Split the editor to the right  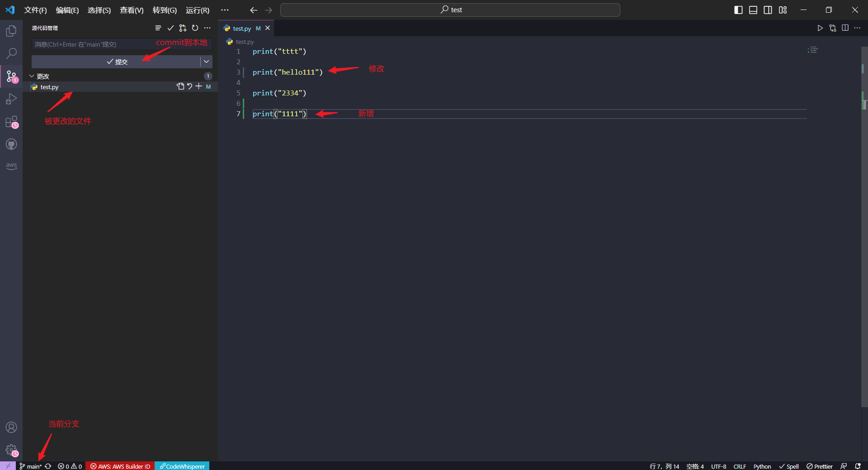pyautogui.click(x=845, y=28)
